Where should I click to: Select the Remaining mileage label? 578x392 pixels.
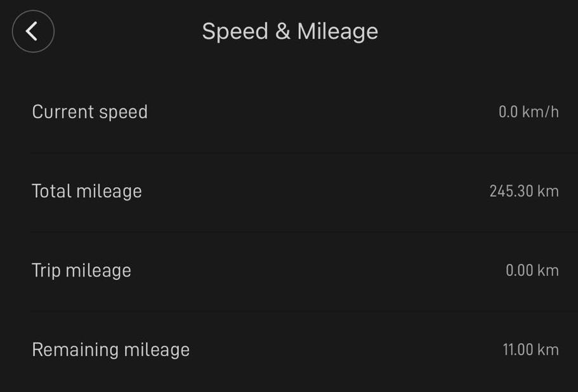pyautogui.click(x=110, y=350)
